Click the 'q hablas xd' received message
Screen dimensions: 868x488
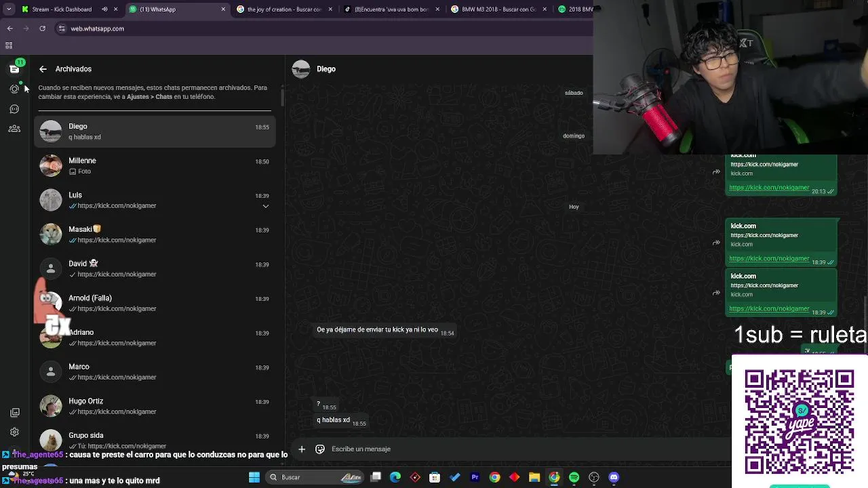341,420
